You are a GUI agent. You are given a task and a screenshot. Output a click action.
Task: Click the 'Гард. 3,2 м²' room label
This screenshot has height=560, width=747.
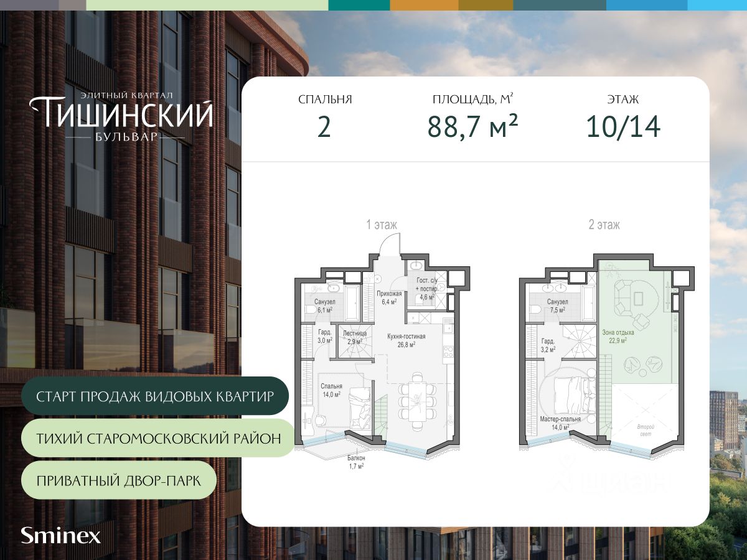click(548, 345)
